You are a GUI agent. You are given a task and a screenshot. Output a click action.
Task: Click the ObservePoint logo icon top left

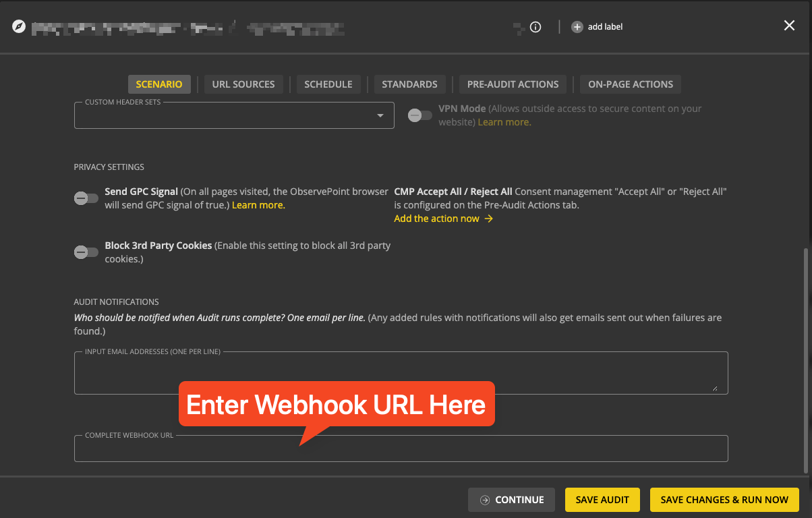coord(19,27)
